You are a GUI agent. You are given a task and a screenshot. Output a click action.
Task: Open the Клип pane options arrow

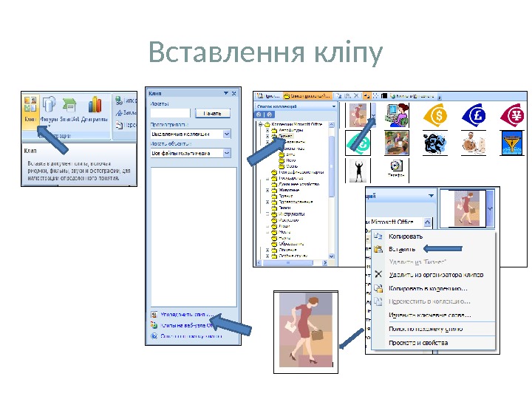coord(226,93)
